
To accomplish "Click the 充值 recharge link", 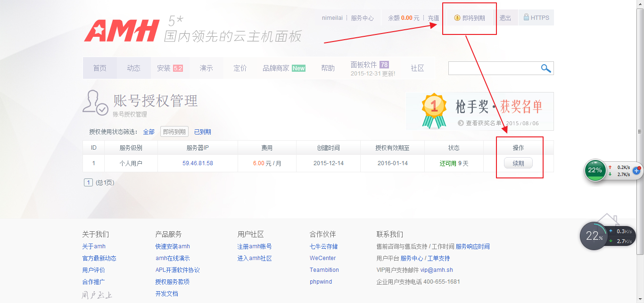I will [x=433, y=18].
